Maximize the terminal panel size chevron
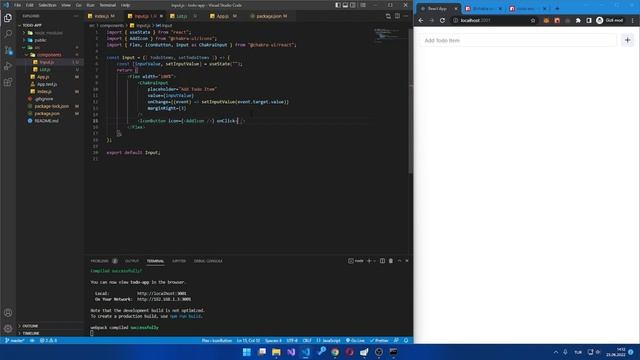The width and height of the screenshot is (640, 360). (x=399, y=261)
